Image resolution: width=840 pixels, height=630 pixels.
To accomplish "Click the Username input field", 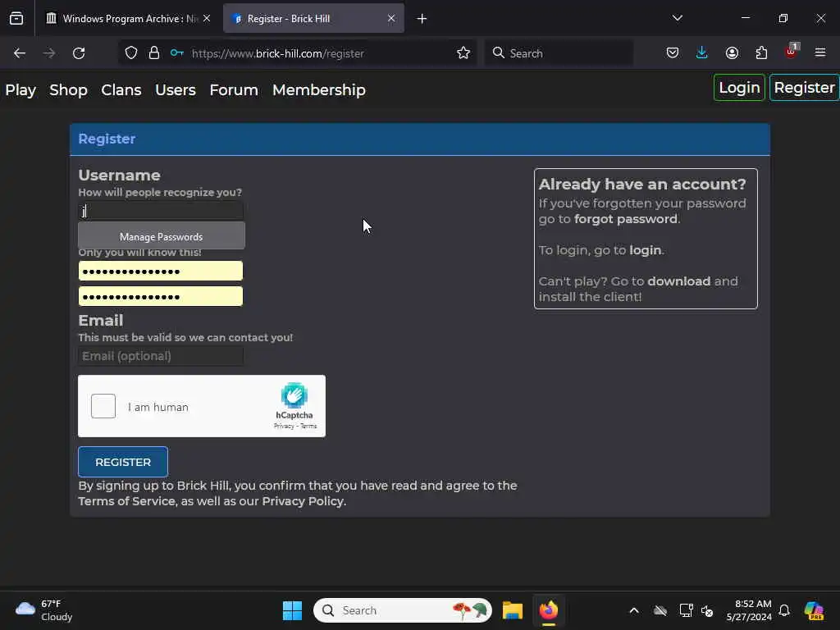I will click(x=161, y=211).
